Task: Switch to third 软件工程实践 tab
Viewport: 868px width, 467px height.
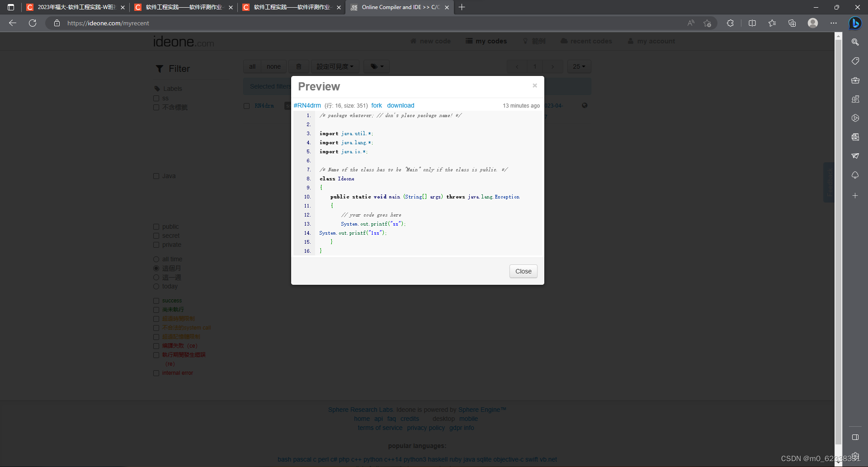Action: pos(292,7)
